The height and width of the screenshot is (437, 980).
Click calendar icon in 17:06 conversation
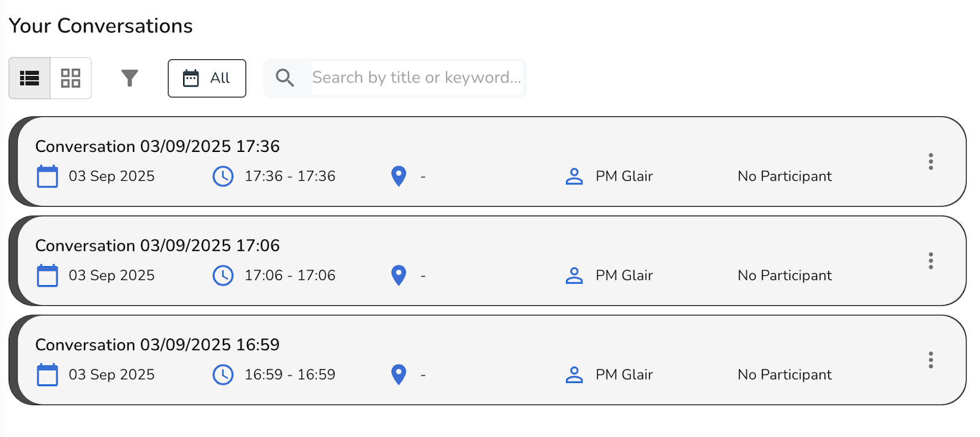point(47,276)
